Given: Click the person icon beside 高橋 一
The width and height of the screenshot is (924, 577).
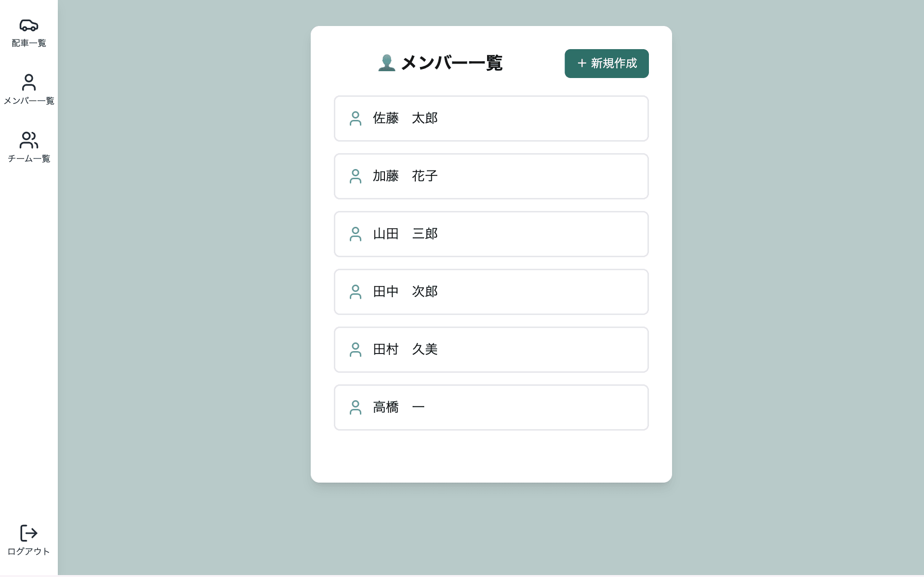Looking at the screenshot, I should click(356, 407).
